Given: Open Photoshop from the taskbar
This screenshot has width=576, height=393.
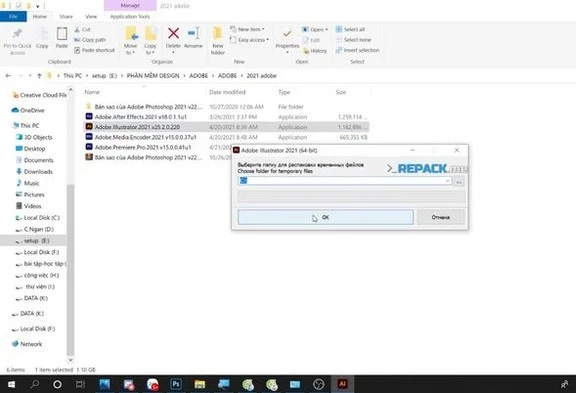Looking at the screenshot, I should tap(176, 384).
